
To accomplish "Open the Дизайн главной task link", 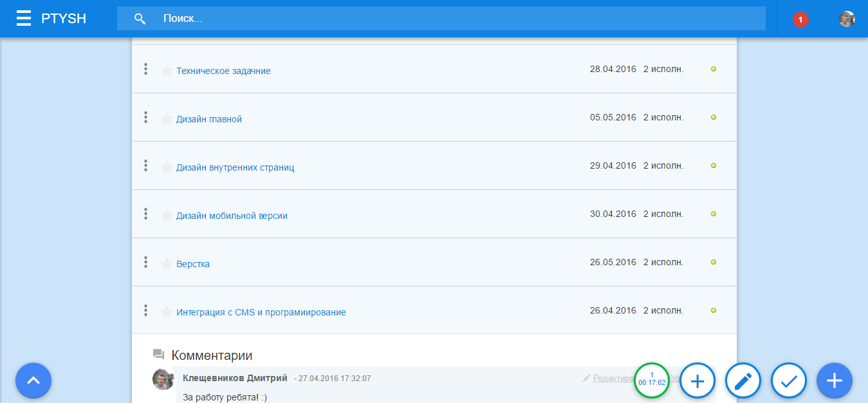I will [209, 119].
